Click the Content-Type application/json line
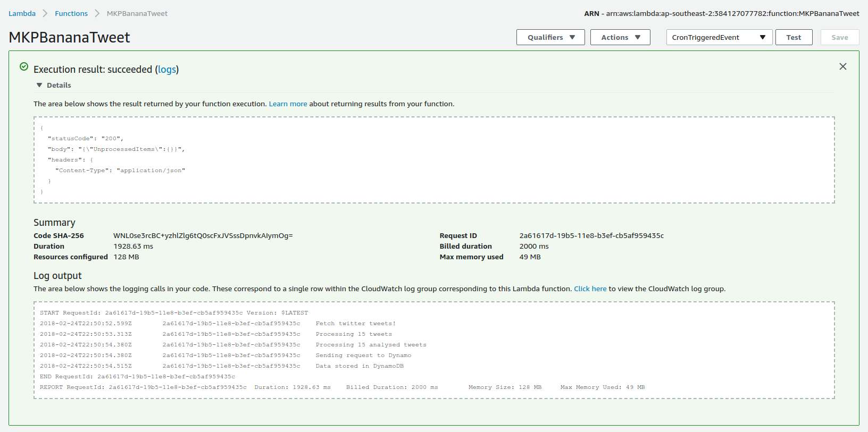The height and width of the screenshot is (432, 868). pos(120,171)
